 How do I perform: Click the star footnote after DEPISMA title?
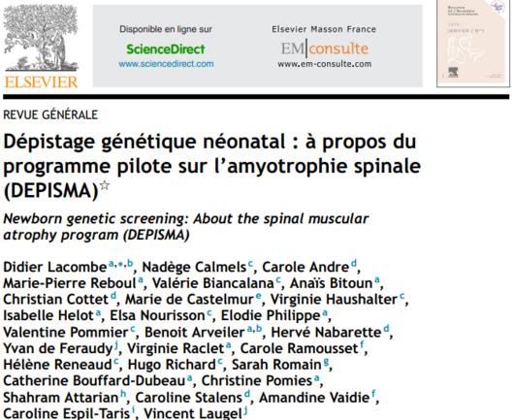105,185
